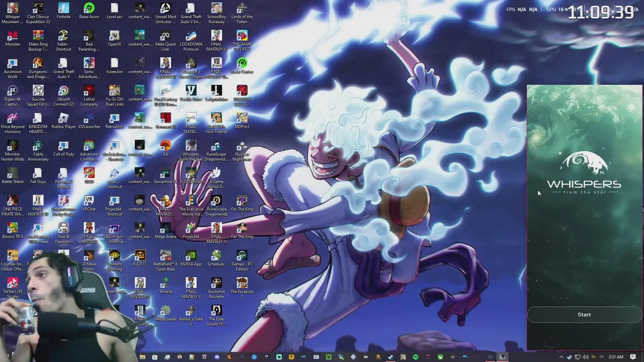Select the Elgato 4K Capture icon

click(13, 96)
